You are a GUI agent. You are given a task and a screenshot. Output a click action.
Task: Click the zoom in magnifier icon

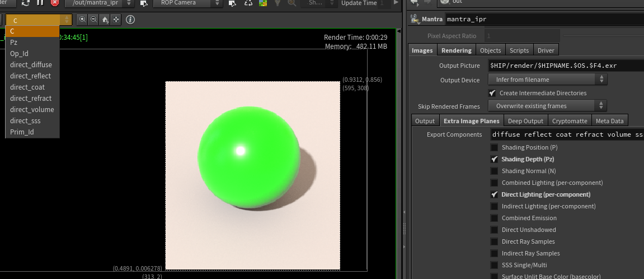82,20
